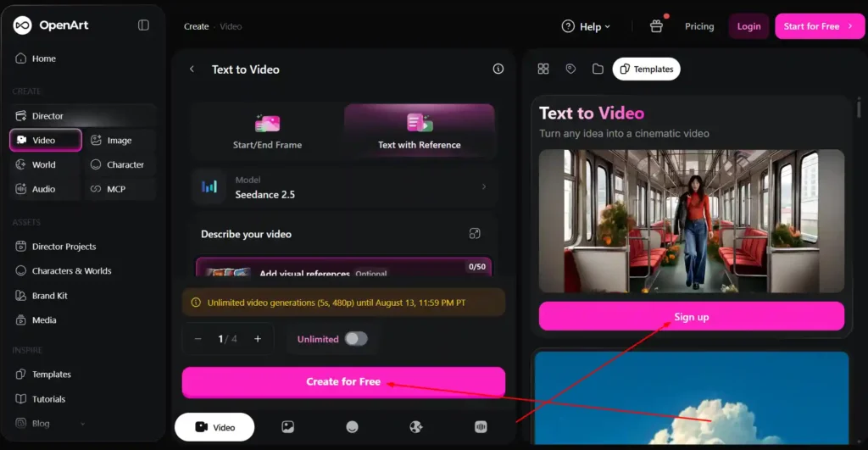Expand the Blog chevron in sidebar

point(82,424)
